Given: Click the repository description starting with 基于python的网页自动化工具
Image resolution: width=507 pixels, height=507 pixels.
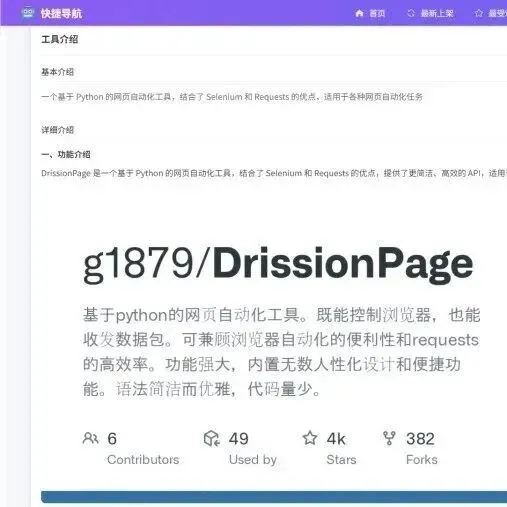Looking at the screenshot, I should pos(282,352).
